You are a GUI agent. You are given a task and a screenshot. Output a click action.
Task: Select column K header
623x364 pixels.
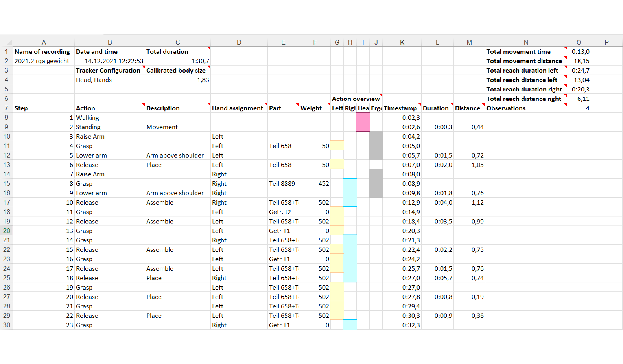click(x=402, y=42)
